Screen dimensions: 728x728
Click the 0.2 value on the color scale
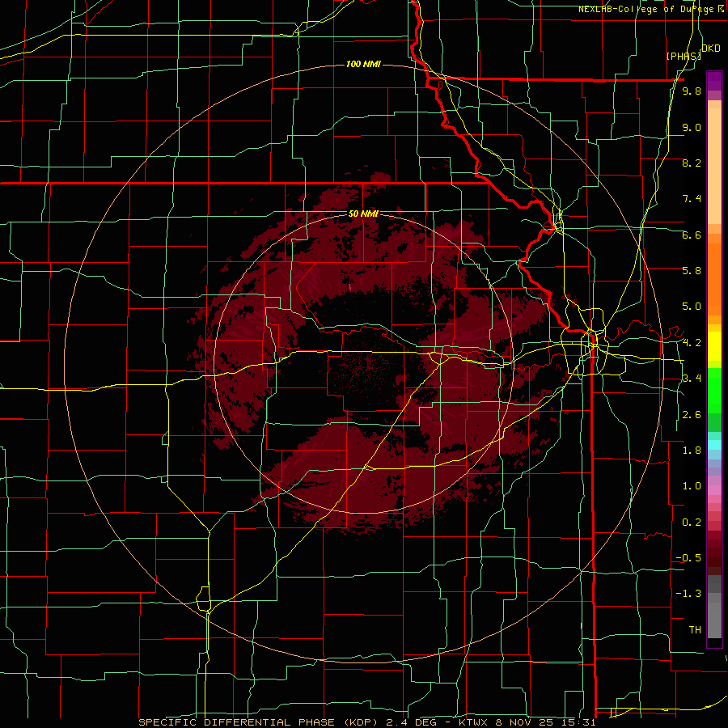(692, 523)
